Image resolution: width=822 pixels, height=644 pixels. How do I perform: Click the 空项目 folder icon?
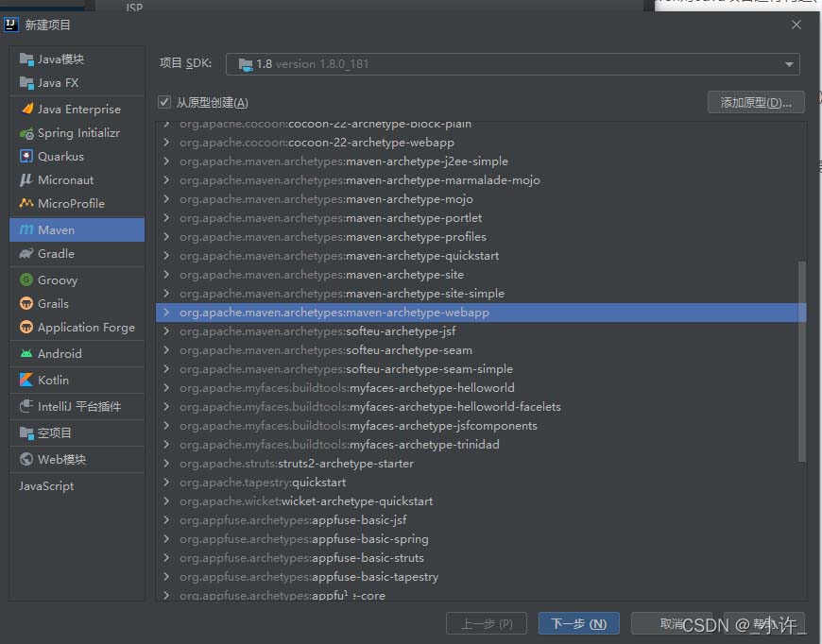26,432
